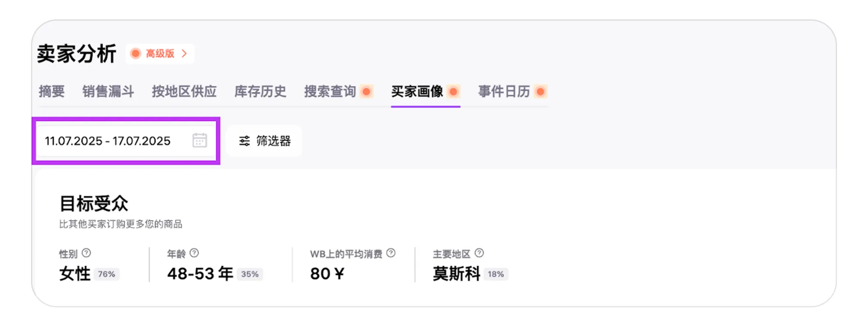Click the gender help question mark icon

(86, 253)
